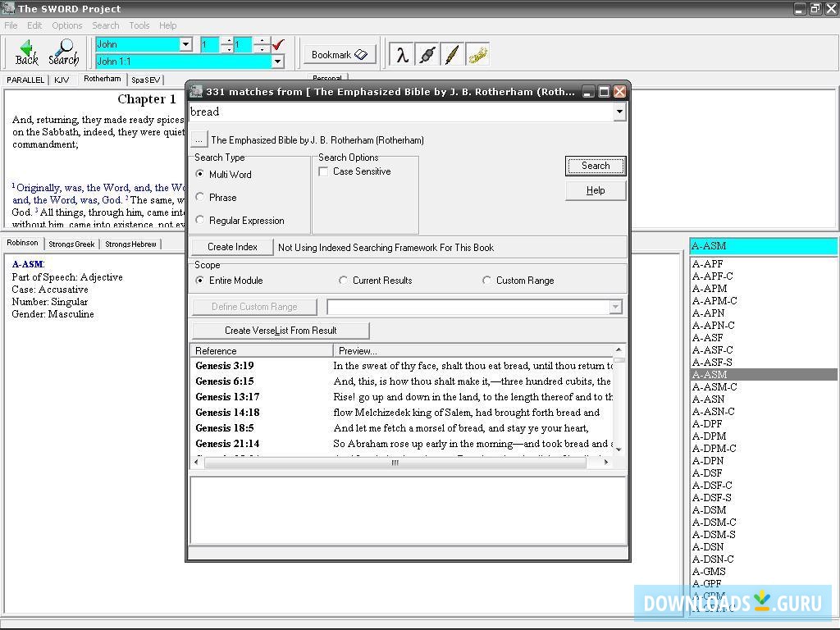Choose Current Results scope
The image size is (840, 630).
(x=343, y=280)
